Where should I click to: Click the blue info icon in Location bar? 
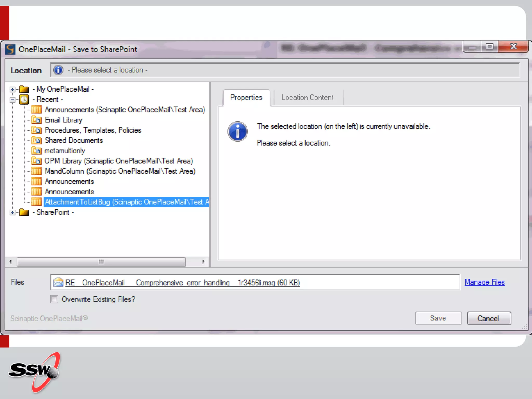click(x=58, y=70)
